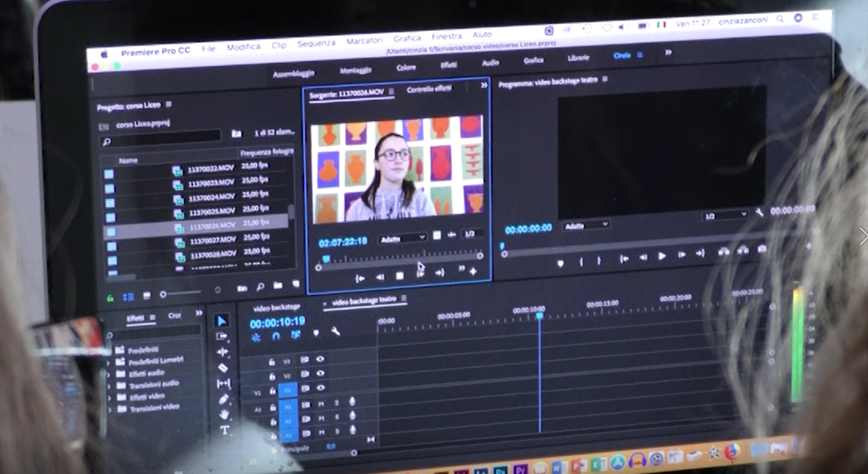Play the sequence in the Program monitor
The image size is (868, 474).
coord(662,256)
